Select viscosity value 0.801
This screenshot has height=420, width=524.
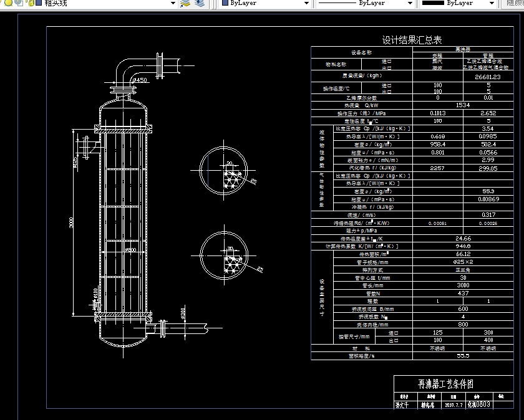(438, 152)
